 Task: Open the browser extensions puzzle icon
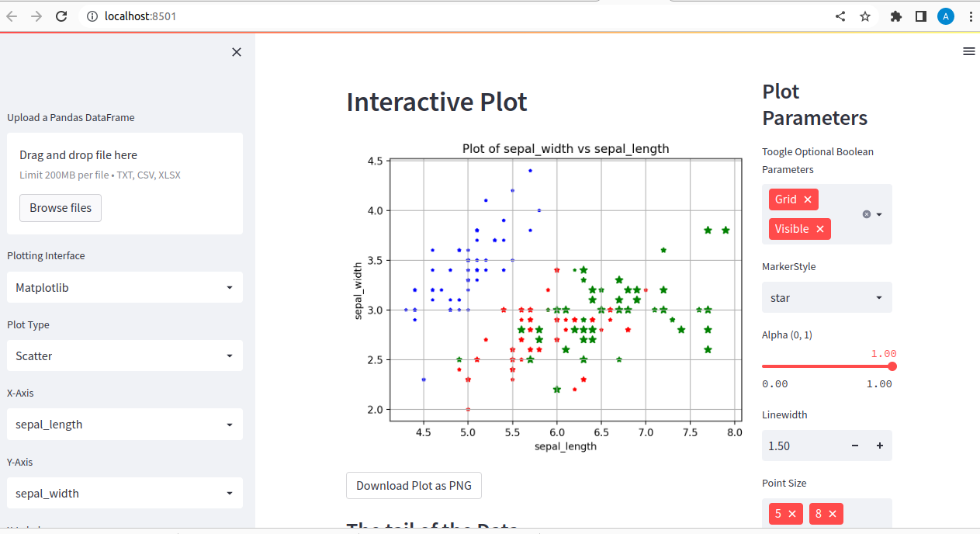pos(896,16)
